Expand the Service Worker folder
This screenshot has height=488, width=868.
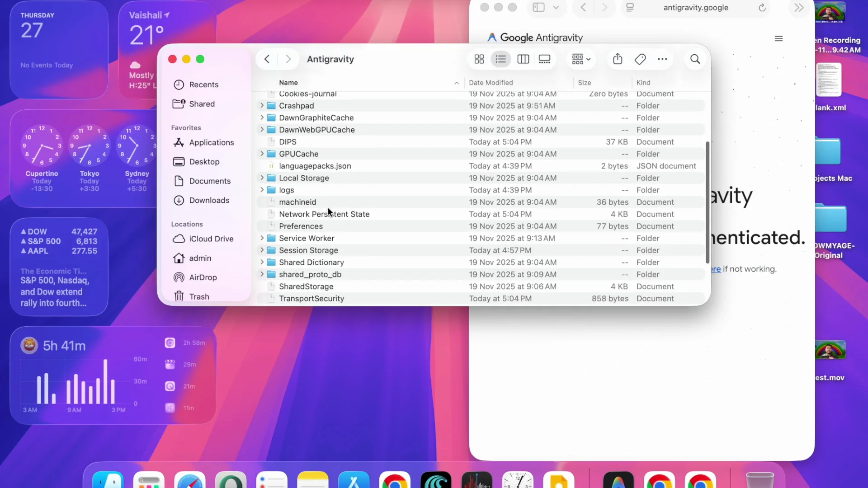pyautogui.click(x=262, y=238)
